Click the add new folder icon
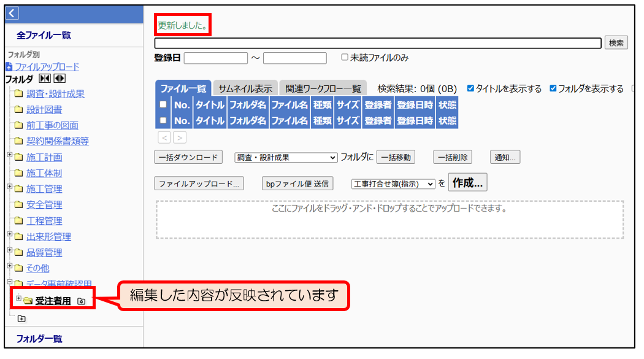The width and height of the screenshot is (644, 359). [22, 318]
